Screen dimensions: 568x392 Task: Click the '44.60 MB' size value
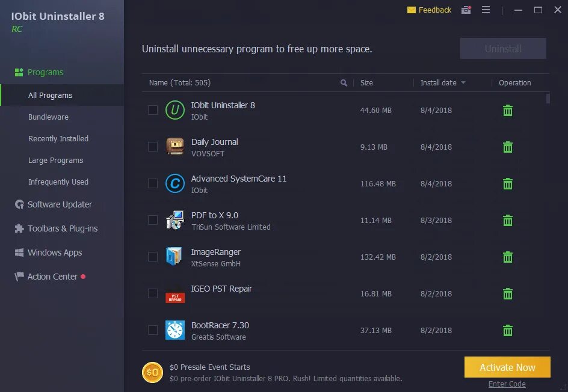[375, 111]
